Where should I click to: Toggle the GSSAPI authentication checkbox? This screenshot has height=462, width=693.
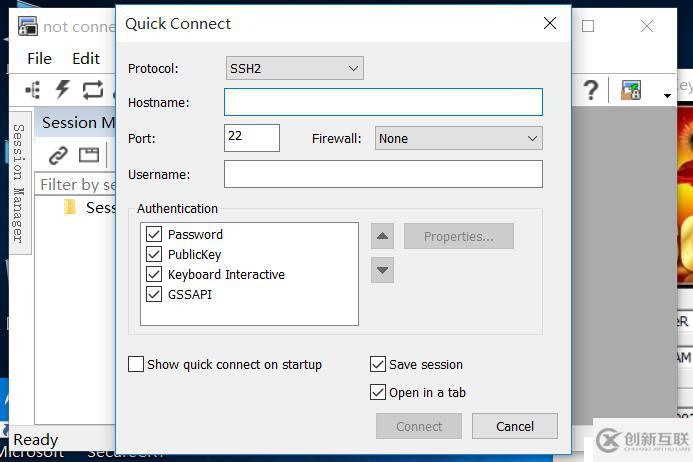[154, 294]
